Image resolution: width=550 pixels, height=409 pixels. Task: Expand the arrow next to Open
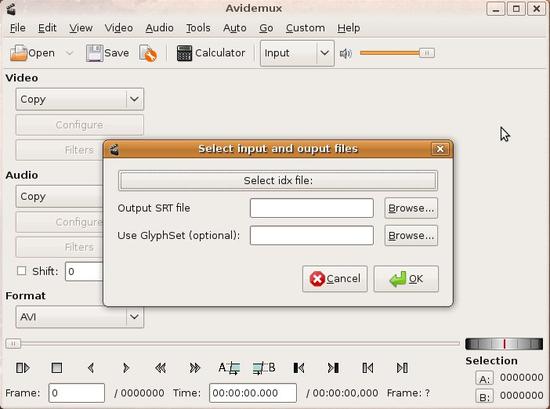pyautogui.click(x=69, y=53)
